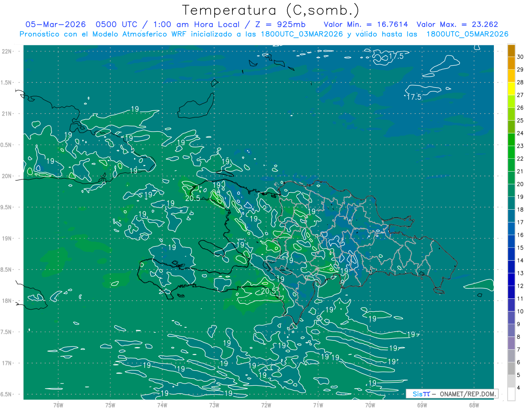Image resolution: width=532 pixels, height=411 pixels.
Task: Click the 'Sistπ – ONAMET/REP.DOM.' credit box
Action: click(452, 394)
